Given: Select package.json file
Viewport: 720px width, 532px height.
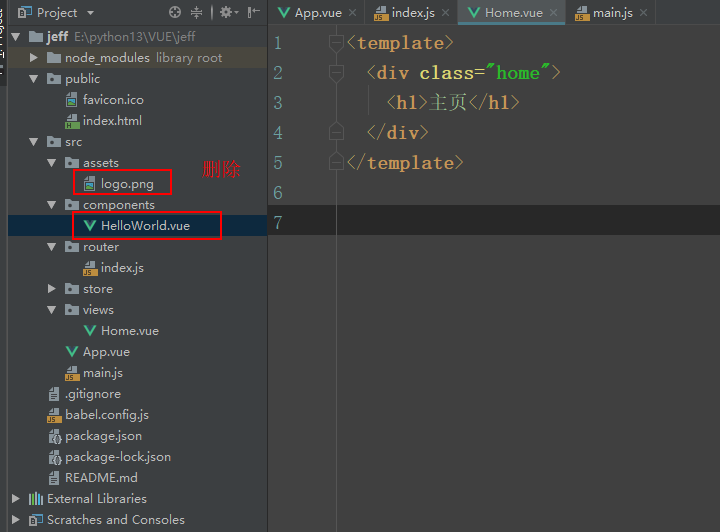Looking at the screenshot, I should point(103,436).
